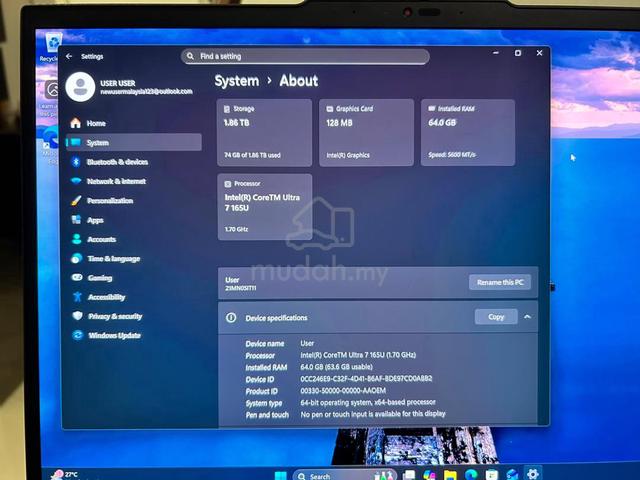Open the 27°C weather widget on taskbar

tap(65, 474)
